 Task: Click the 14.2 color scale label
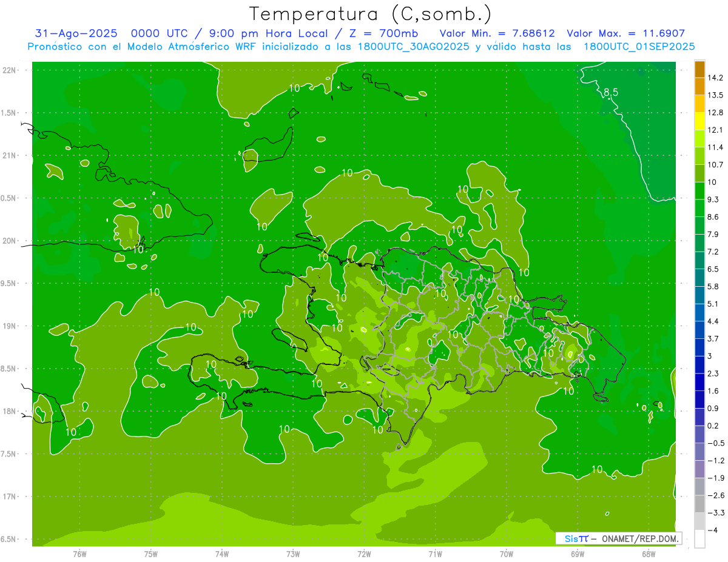pyautogui.click(x=715, y=78)
